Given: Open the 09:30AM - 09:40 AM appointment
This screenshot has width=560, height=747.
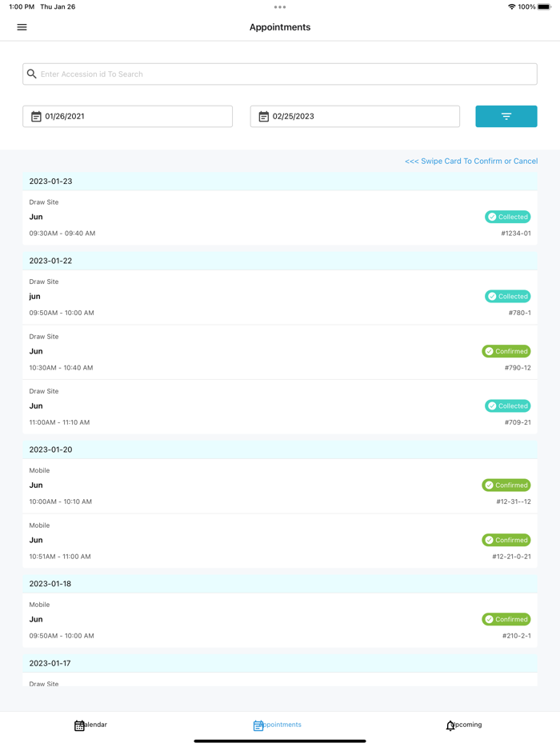Looking at the screenshot, I should (x=280, y=218).
